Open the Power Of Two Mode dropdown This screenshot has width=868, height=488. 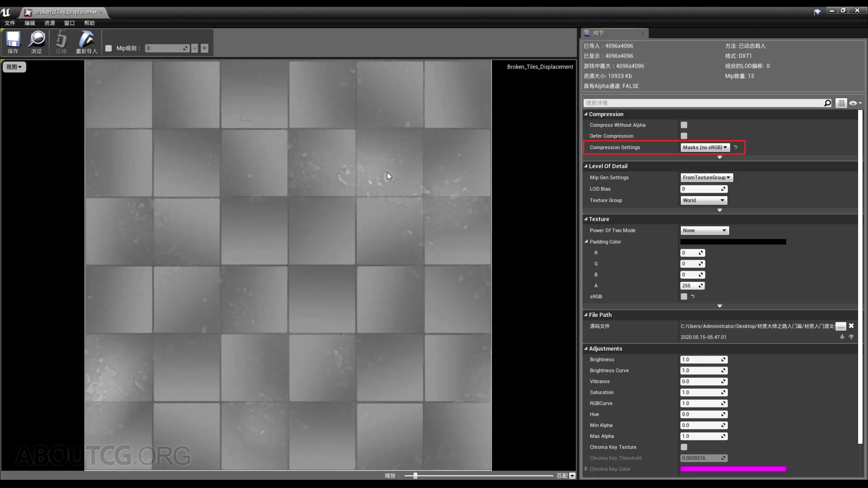704,230
